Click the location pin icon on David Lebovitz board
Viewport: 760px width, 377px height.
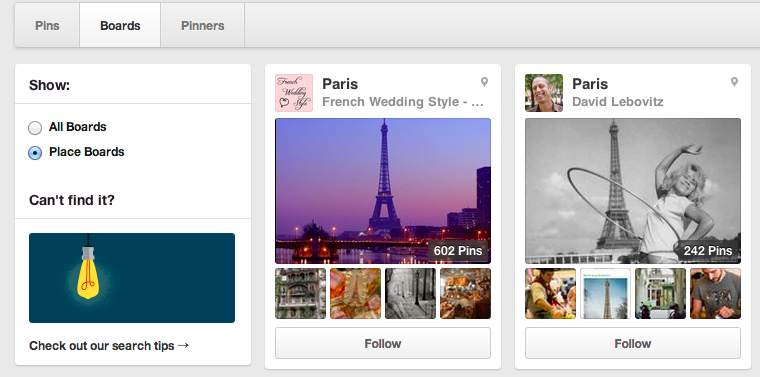pyautogui.click(x=734, y=82)
